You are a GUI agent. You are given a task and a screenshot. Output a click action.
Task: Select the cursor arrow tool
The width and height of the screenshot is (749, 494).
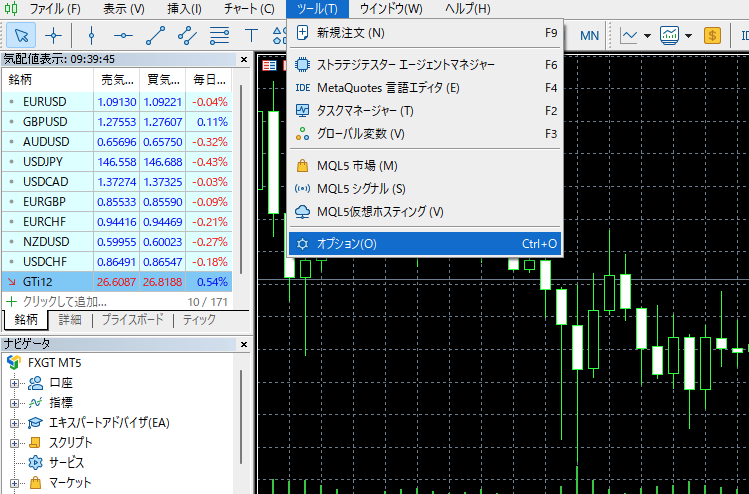pyautogui.click(x=20, y=36)
